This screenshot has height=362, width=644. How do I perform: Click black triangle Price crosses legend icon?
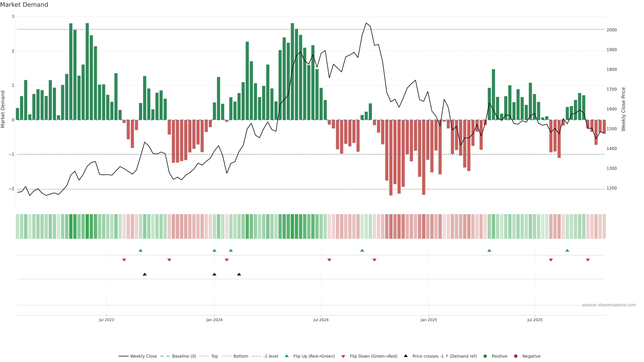click(406, 356)
